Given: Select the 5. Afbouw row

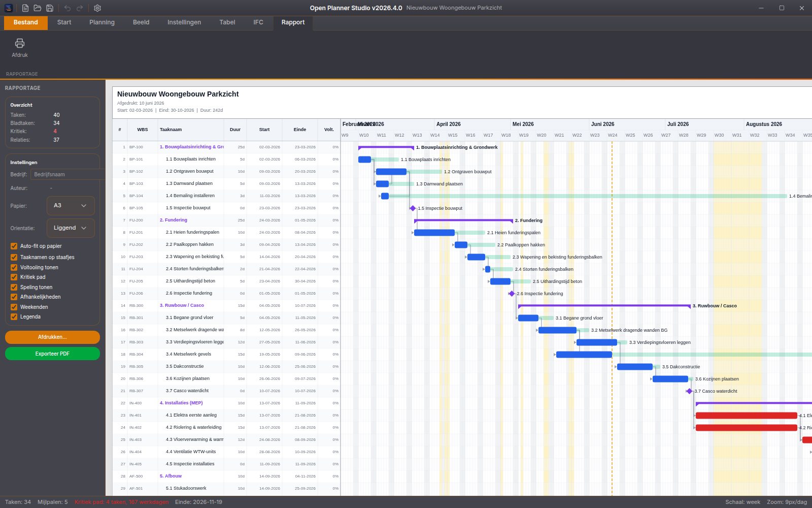Looking at the screenshot, I should [x=226, y=477].
